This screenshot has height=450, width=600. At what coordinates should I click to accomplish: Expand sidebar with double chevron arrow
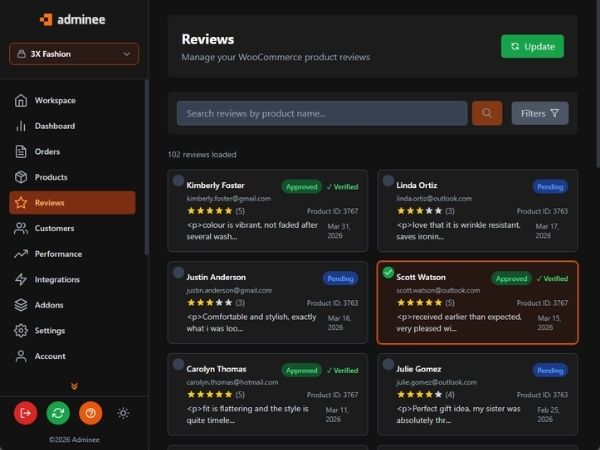tap(74, 386)
